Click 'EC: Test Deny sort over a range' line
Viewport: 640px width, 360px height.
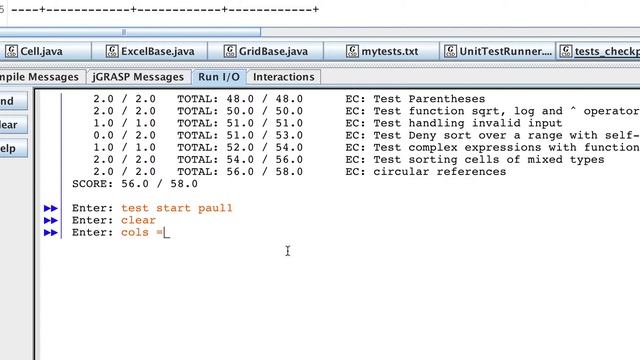click(x=492, y=136)
